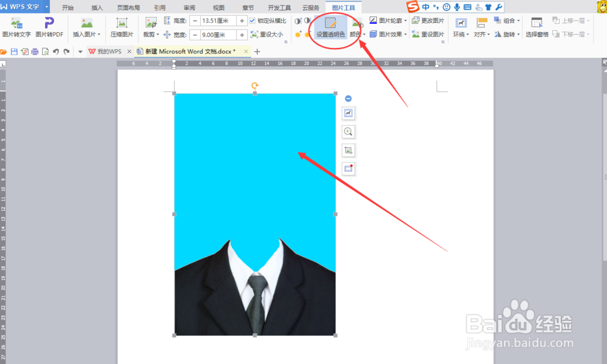Click the floating wrap layout icon beside image
The height and width of the screenshot is (364, 607).
point(348,113)
